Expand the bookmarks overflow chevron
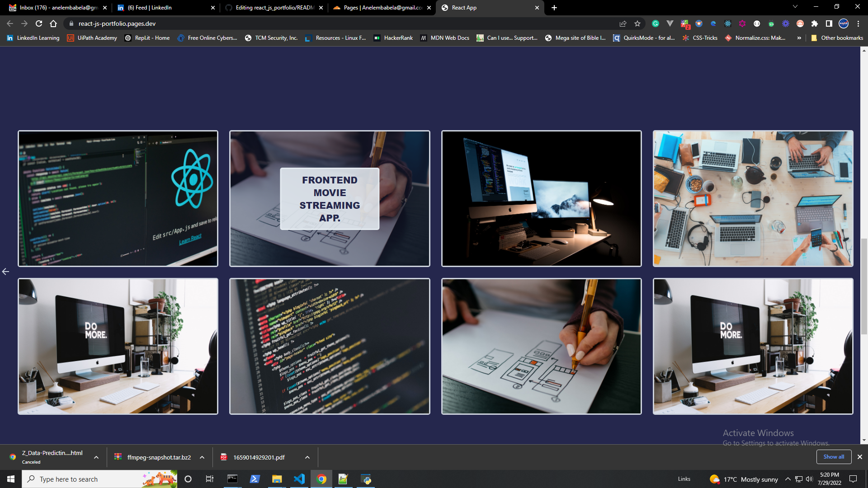 799,38
